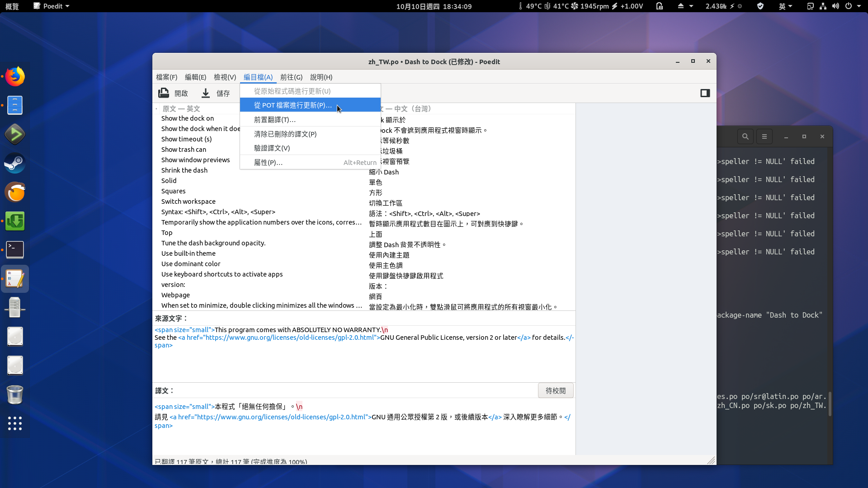Open the 編輯(E) menu

[195, 77]
